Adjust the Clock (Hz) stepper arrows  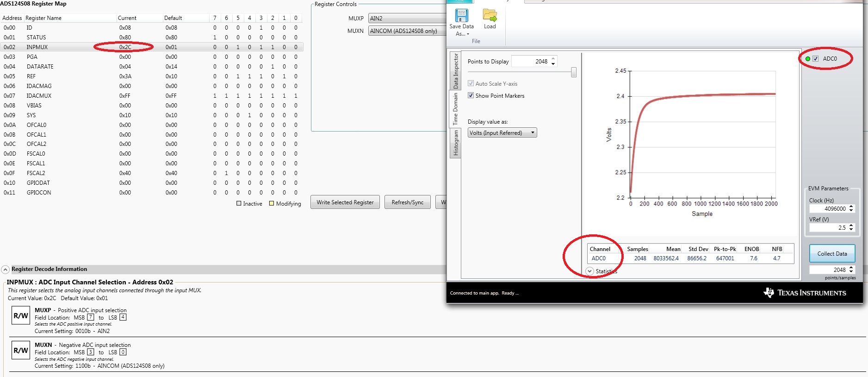coord(851,208)
